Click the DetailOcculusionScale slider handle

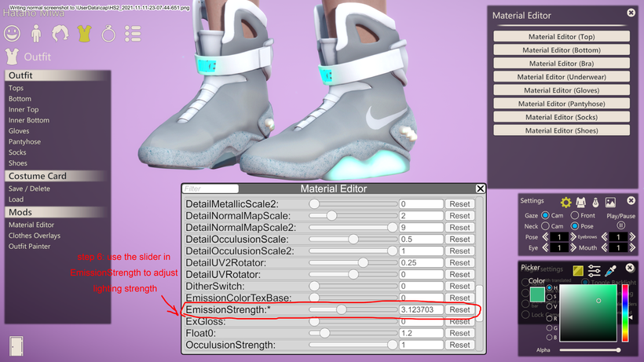click(x=353, y=239)
